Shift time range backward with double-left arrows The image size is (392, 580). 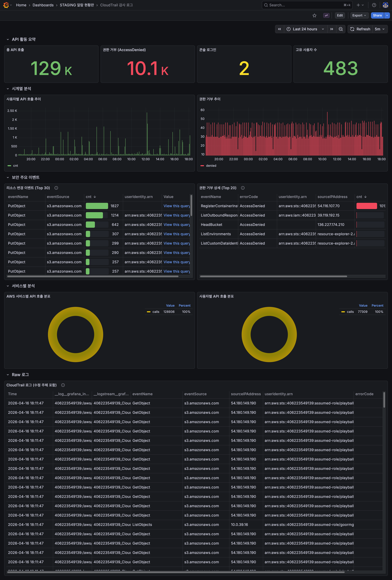point(279,29)
